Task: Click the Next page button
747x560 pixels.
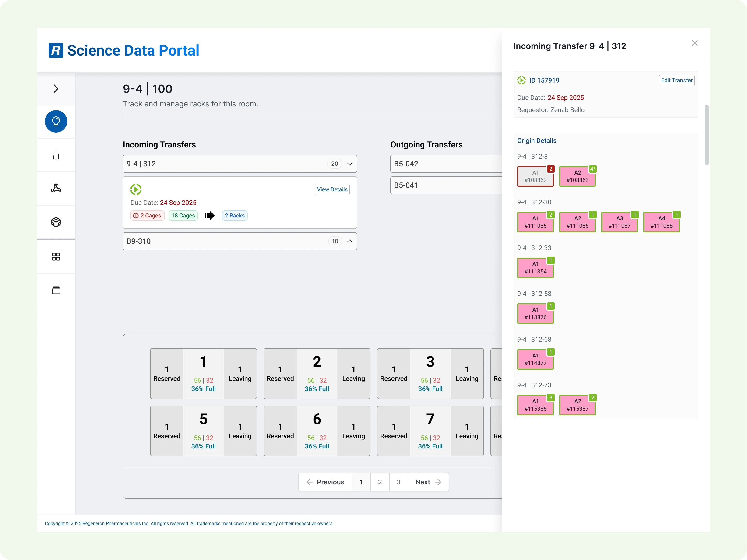Action: tap(428, 482)
